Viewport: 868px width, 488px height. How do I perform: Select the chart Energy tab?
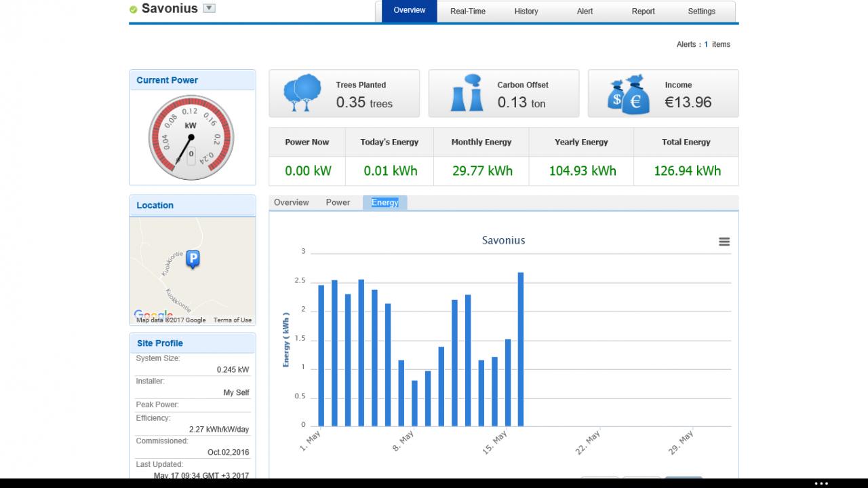click(x=384, y=203)
